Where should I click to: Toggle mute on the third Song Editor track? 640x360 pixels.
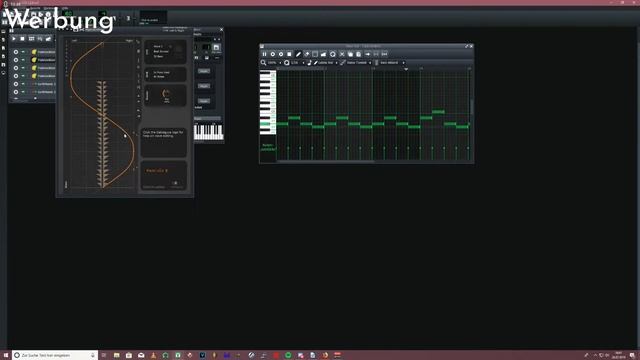(x=23, y=68)
